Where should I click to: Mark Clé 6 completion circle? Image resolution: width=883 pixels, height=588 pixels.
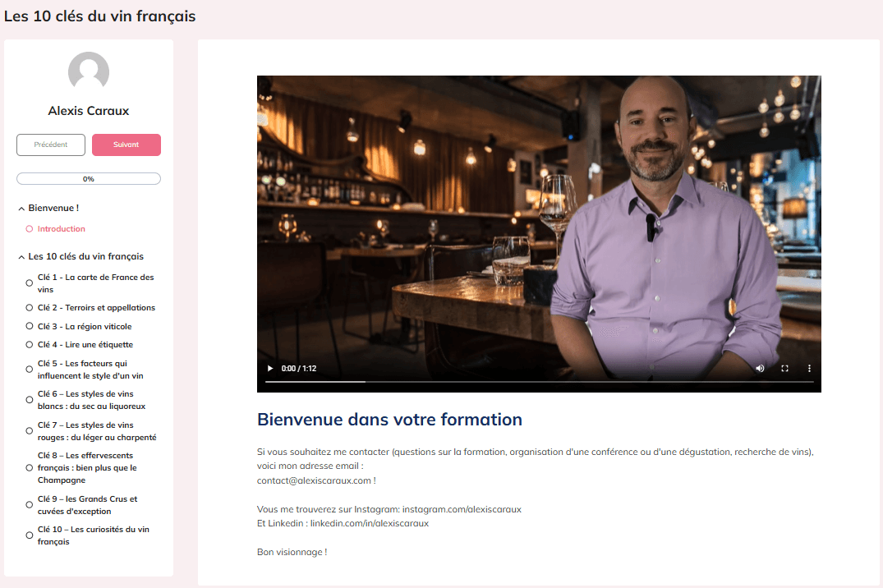(30, 400)
